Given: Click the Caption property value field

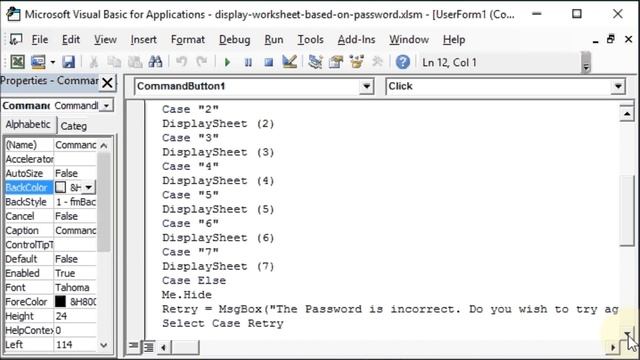Looking at the screenshot, I should coord(75,230).
